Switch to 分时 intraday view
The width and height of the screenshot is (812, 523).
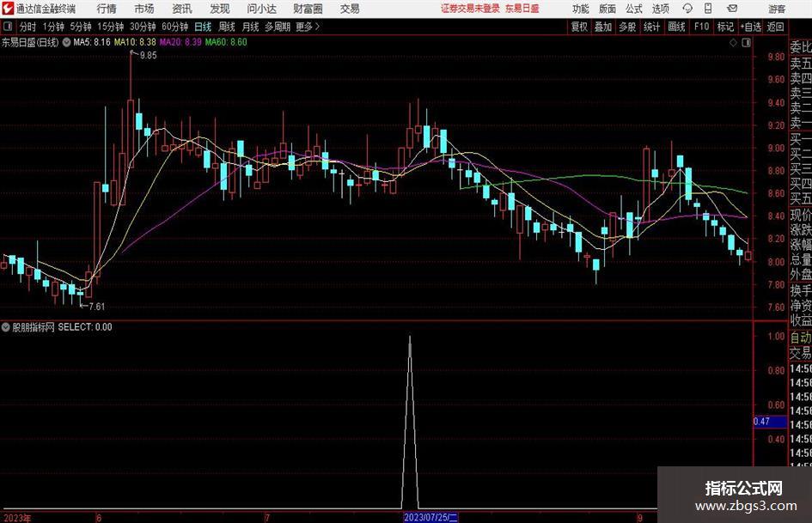coord(28,27)
